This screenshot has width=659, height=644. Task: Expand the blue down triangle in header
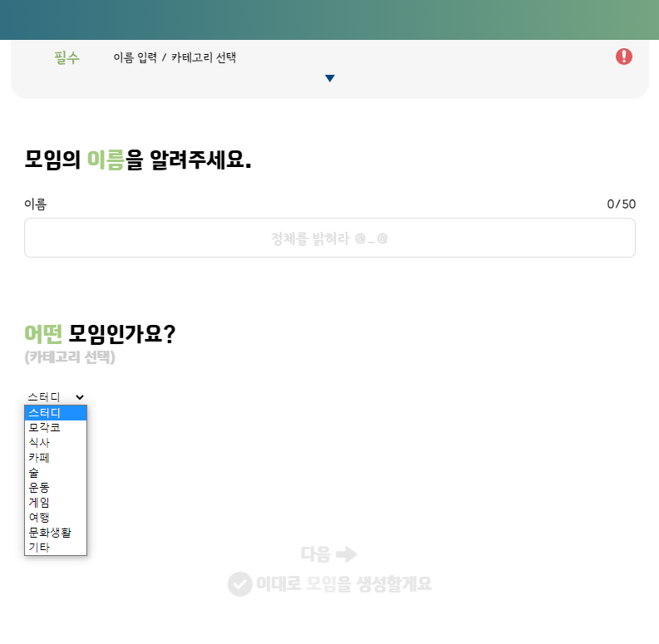coord(330,78)
